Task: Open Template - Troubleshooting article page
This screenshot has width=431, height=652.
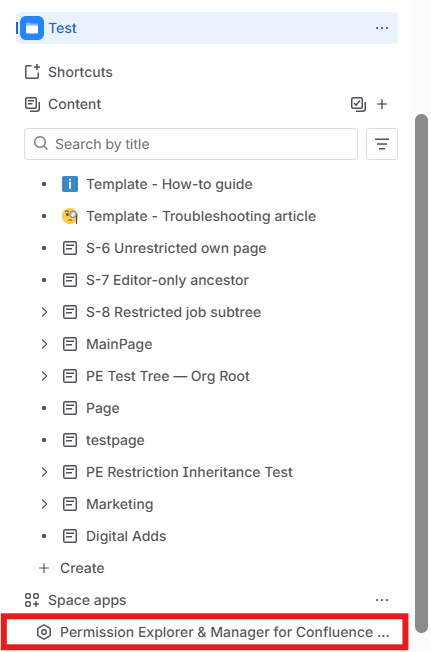Action: (201, 216)
